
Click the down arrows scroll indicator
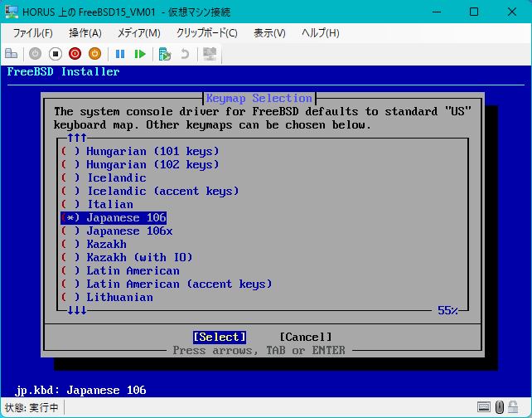pos(77,310)
